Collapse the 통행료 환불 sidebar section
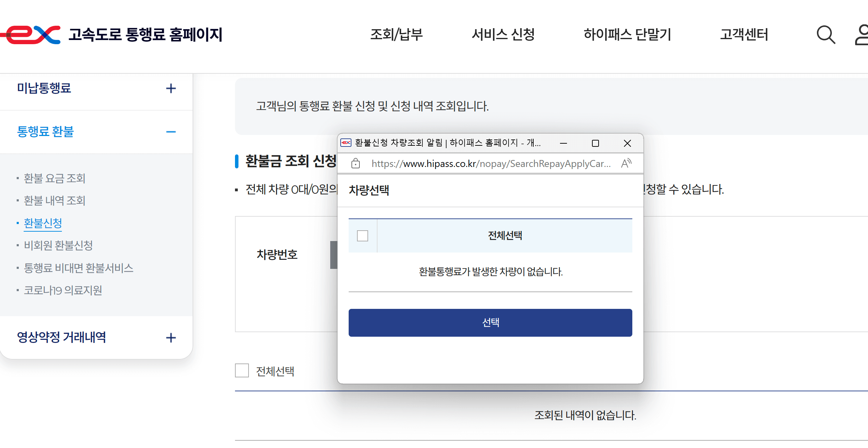This screenshot has height=448, width=868. (x=171, y=131)
